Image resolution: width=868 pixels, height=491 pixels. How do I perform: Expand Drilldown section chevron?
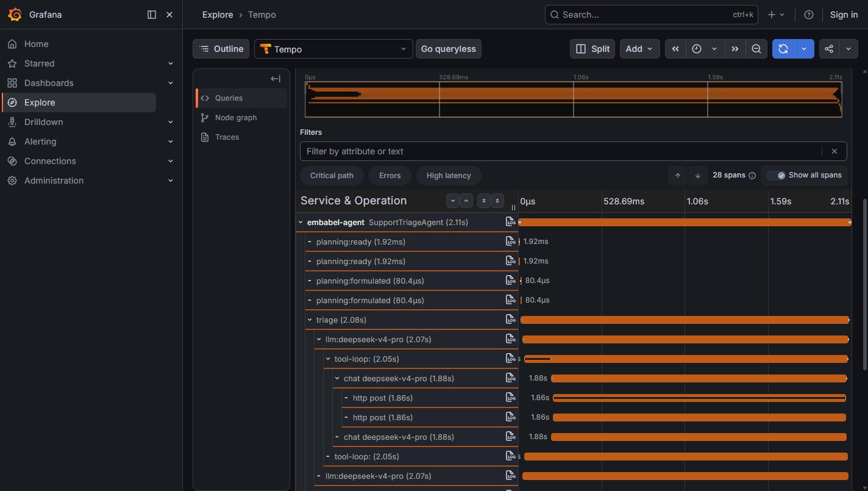[171, 122]
